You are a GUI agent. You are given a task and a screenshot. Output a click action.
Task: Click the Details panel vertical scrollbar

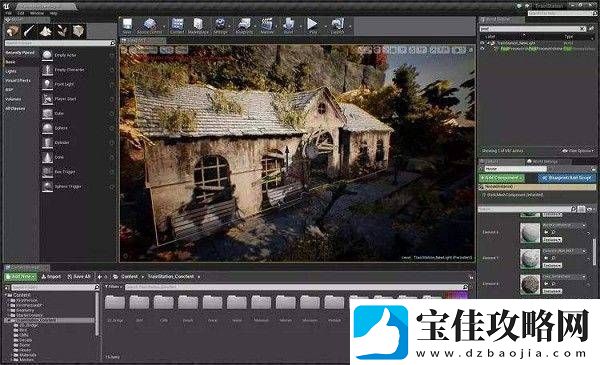point(594,252)
